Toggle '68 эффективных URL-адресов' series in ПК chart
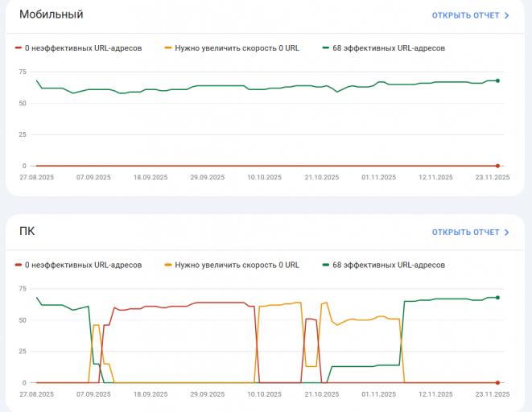This screenshot has height=412, width=532. coord(389,265)
